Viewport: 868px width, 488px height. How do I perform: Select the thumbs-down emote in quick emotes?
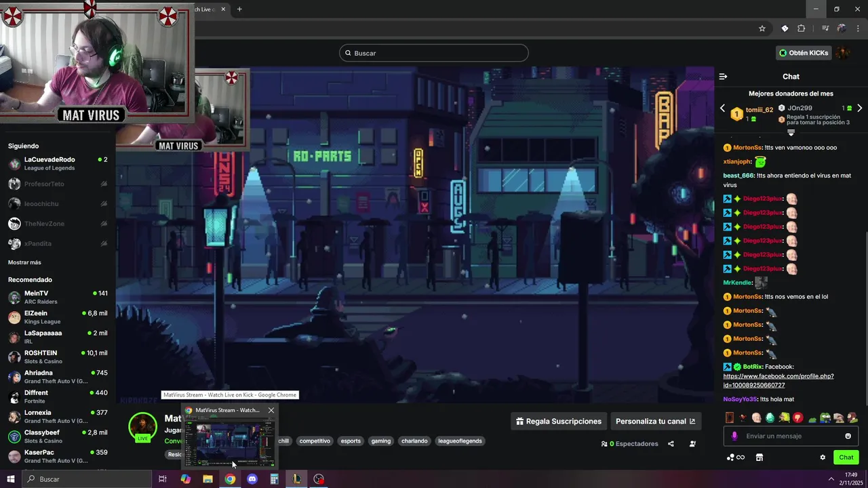[x=797, y=418]
